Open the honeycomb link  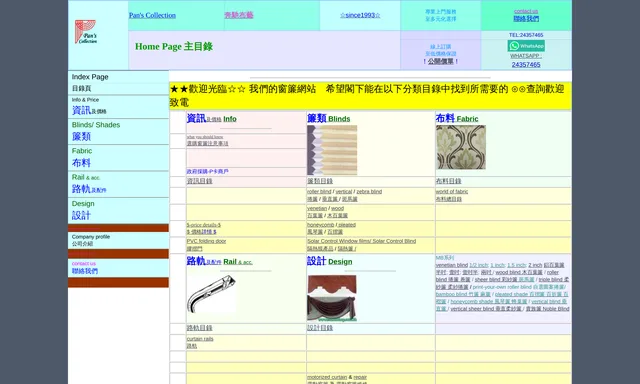(320, 225)
